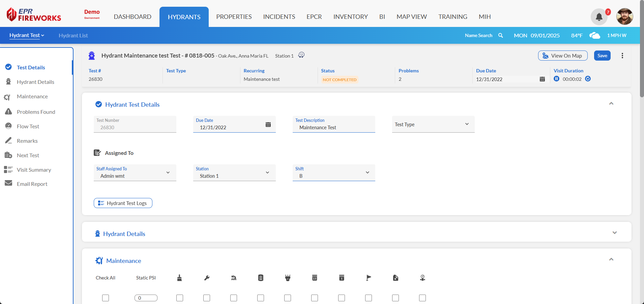Click the user profile avatar
The image size is (644, 304).
(624, 17)
